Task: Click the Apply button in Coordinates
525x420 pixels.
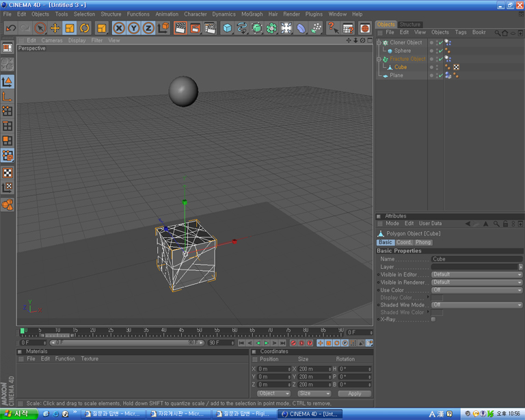Action: 355,393
